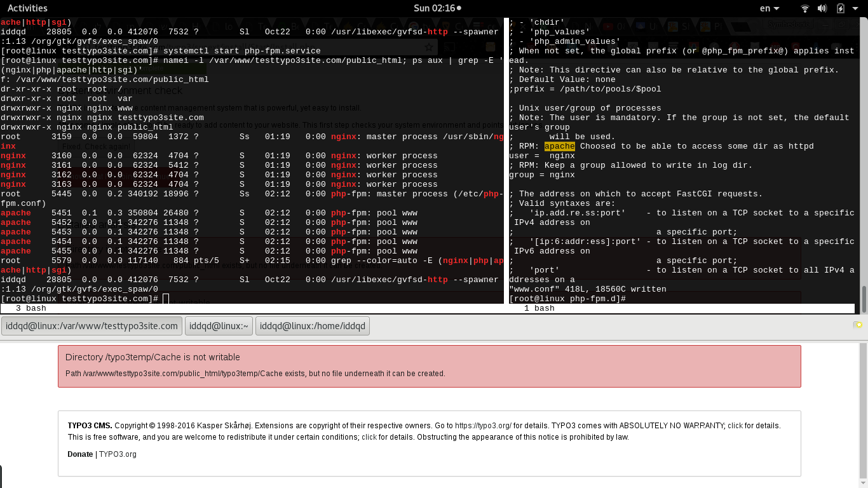868x488 pixels.
Task: Click 'f: /var/www/testtypo3site.com/public_html' line
Action: coord(105,79)
